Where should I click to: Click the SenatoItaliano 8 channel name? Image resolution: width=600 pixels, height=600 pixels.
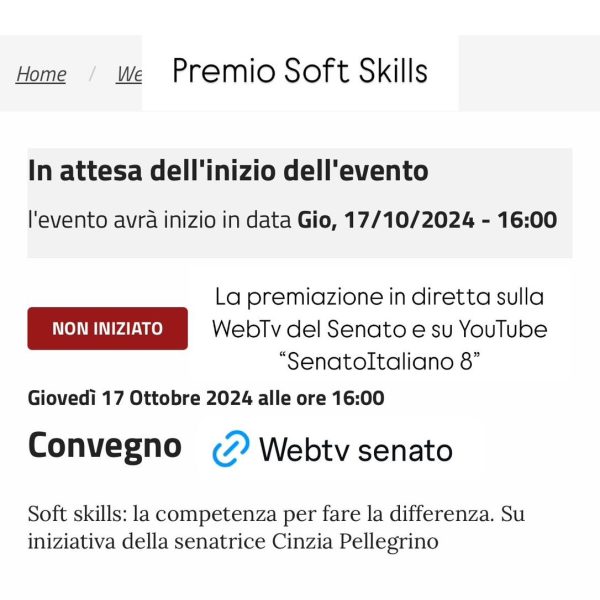(380, 361)
